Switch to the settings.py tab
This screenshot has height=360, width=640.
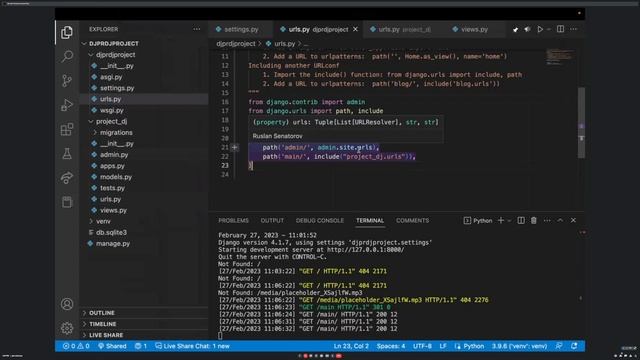pos(240,29)
